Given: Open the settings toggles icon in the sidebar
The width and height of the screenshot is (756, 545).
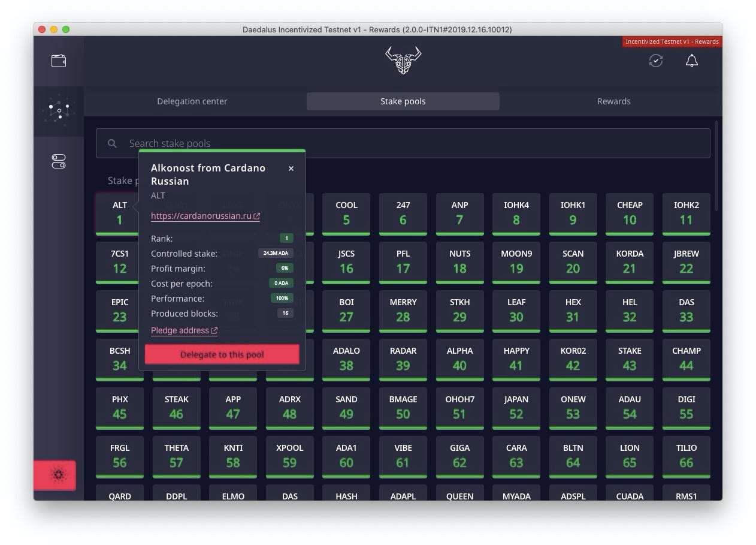Looking at the screenshot, I should pos(59,161).
